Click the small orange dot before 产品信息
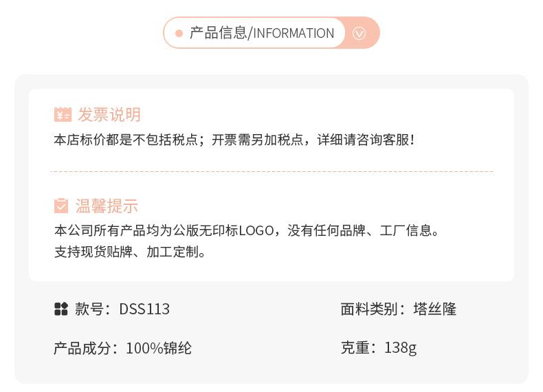The image size is (543, 392). 179,33
